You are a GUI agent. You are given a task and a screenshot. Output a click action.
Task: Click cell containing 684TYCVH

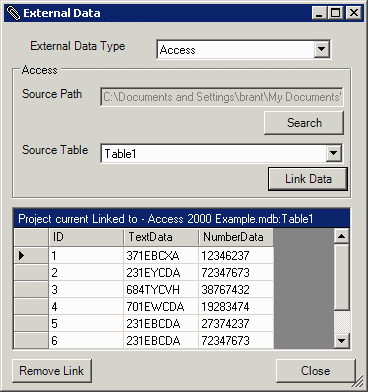pos(161,289)
